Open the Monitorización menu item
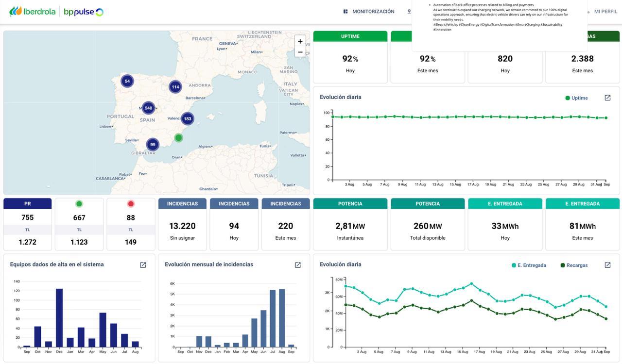Image resolution: width=622 pixels, height=364 pixels. point(369,12)
